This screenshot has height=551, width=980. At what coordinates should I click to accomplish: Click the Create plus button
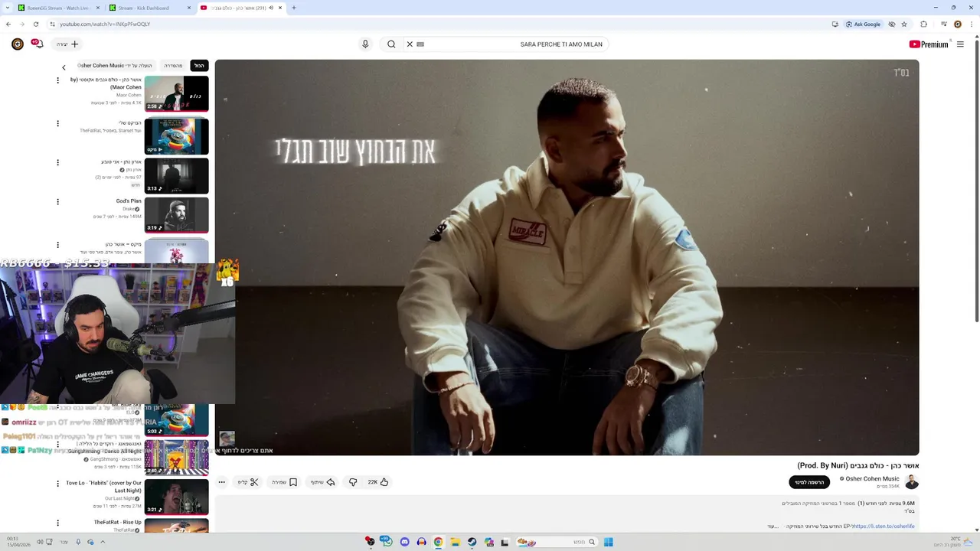[67, 44]
